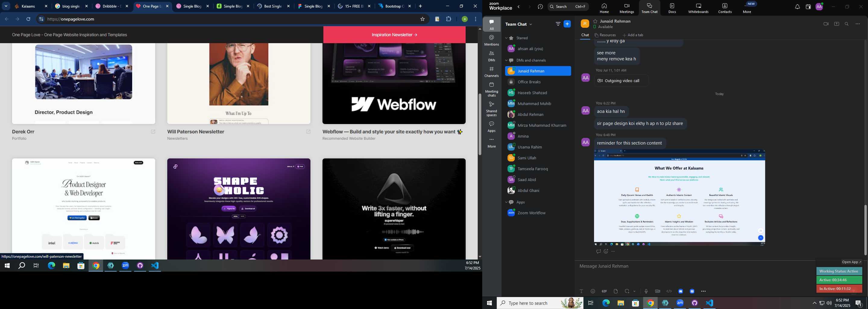Viewport: 868px width, 309px height.
Task: Click Add a tab in chat
Action: [x=633, y=35]
